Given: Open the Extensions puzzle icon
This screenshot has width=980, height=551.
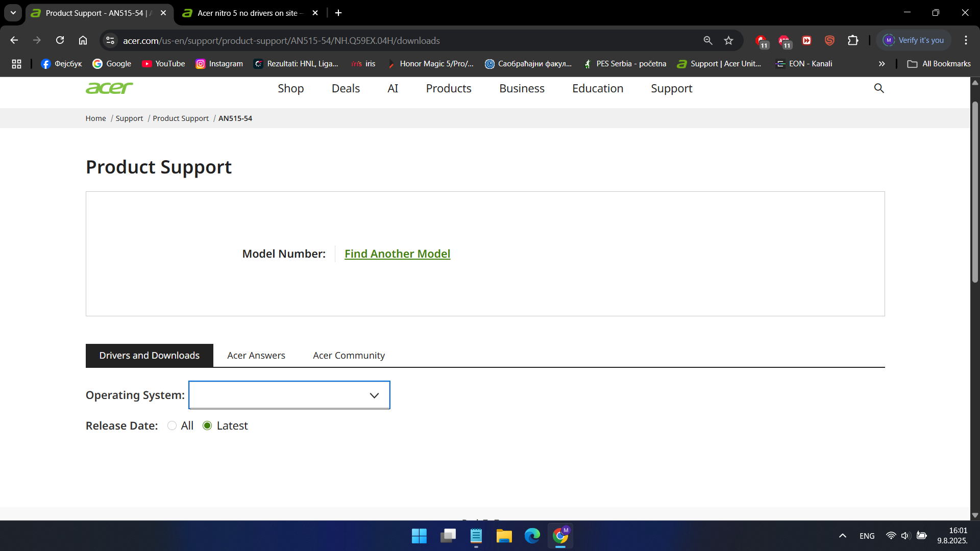Looking at the screenshot, I should (853, 40).
